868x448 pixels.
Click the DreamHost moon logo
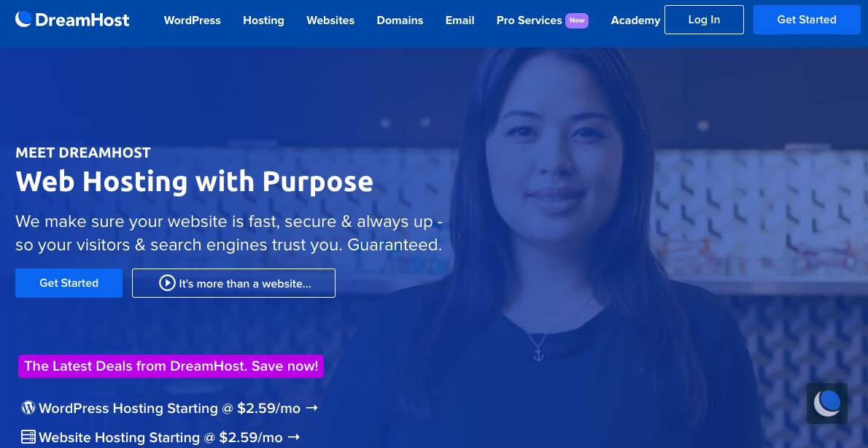[x=24, y=20]
